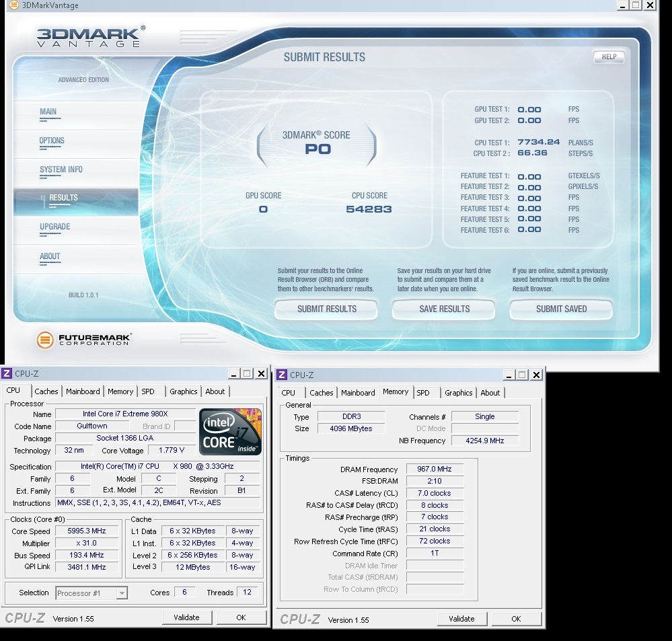Image resolution: width=672 pixels, height=641 pixels.
Task: Open the Processor #1 selection dropdown
Action: click(91, 593)
